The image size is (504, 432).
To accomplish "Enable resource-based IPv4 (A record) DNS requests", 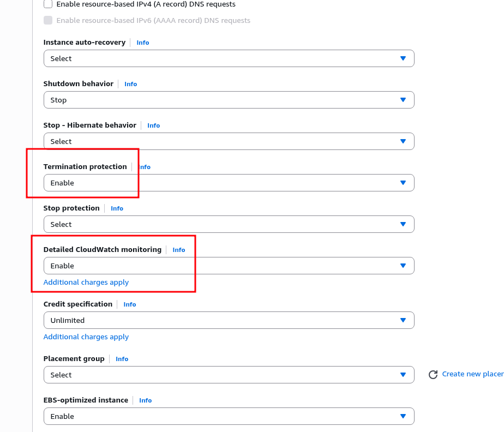I will pos(48,4).
